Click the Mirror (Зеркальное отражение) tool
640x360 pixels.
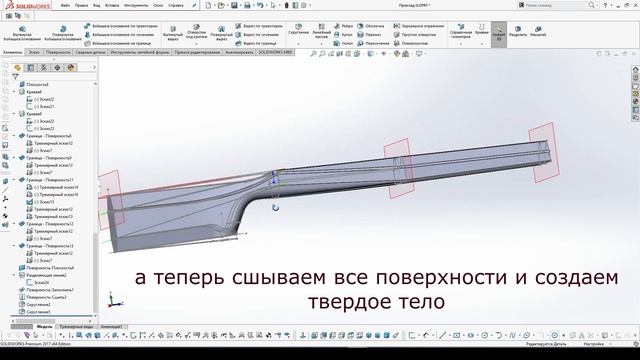click(418, 26)
